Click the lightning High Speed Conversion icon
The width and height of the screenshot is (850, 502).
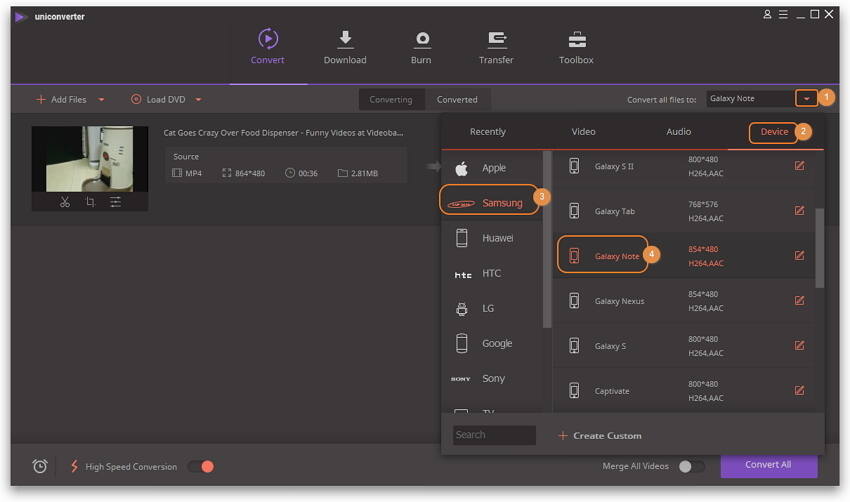point(74,466)
